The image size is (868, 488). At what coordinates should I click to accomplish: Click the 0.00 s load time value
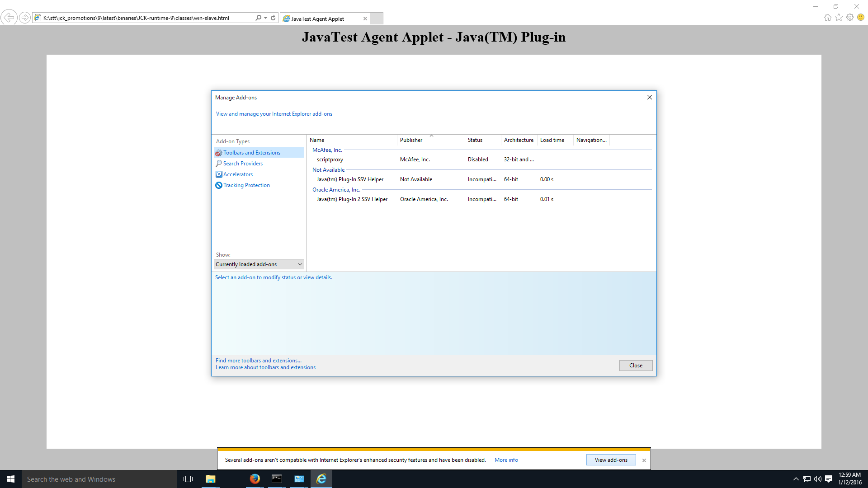tap(547, 179)
